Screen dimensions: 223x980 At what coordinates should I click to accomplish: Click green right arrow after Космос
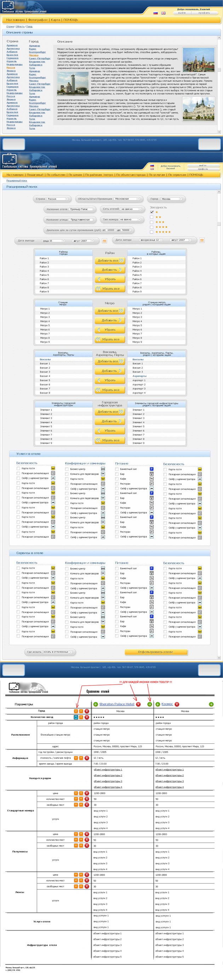coord(211,704)
